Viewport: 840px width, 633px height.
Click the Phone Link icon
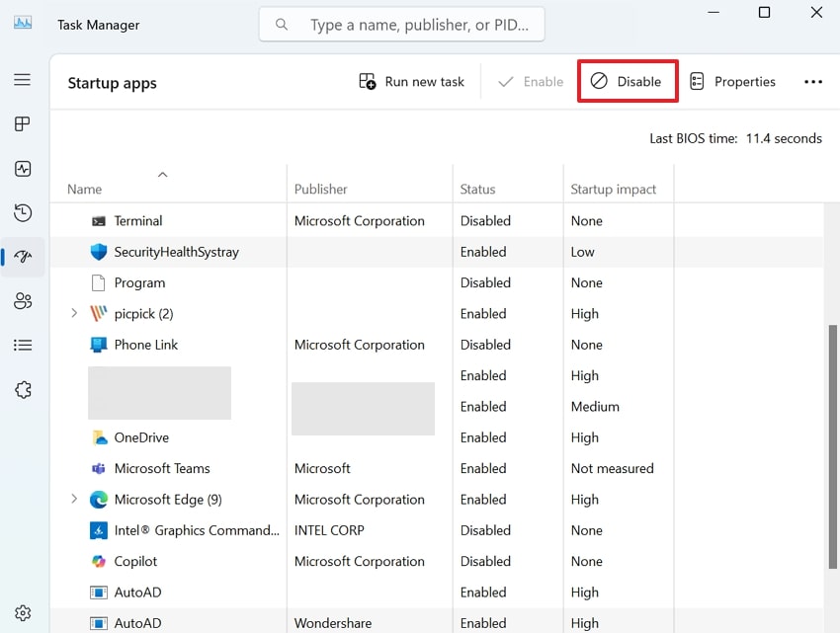tap(99, 345)
